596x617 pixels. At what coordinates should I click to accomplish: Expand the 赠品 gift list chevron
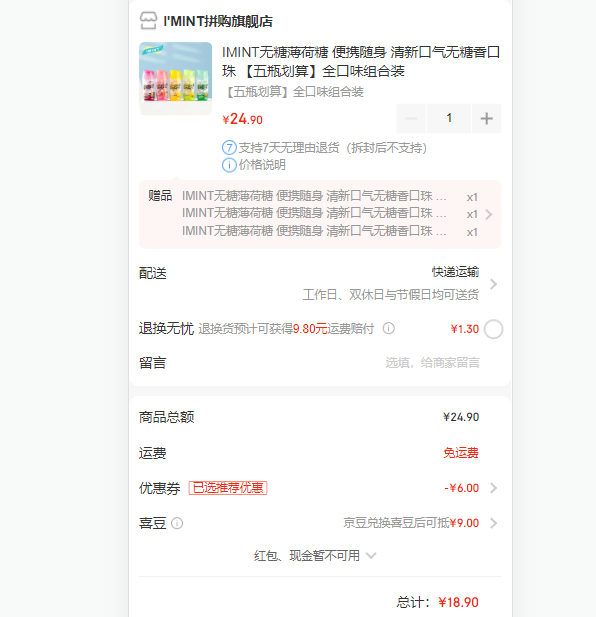tap(489, 214)
